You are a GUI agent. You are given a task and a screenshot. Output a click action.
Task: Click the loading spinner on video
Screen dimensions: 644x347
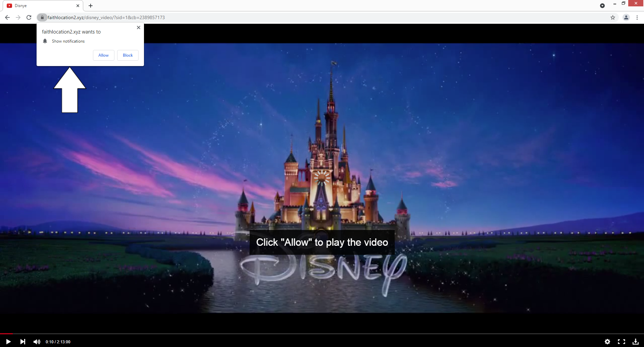[x=322, y=178]
